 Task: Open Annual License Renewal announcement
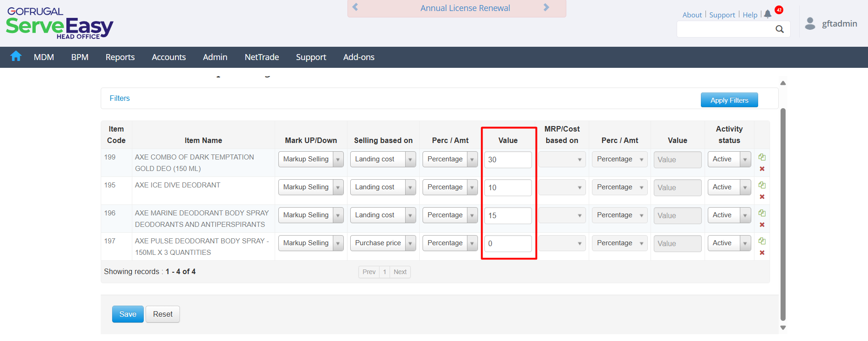click(x=465, y=8)
